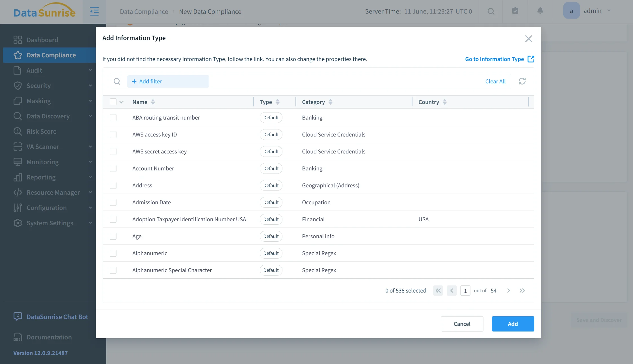This screenshot has width=633, height=364.
Task: Collapse the sidebar menu icon
Action: [x=94, y=12]
